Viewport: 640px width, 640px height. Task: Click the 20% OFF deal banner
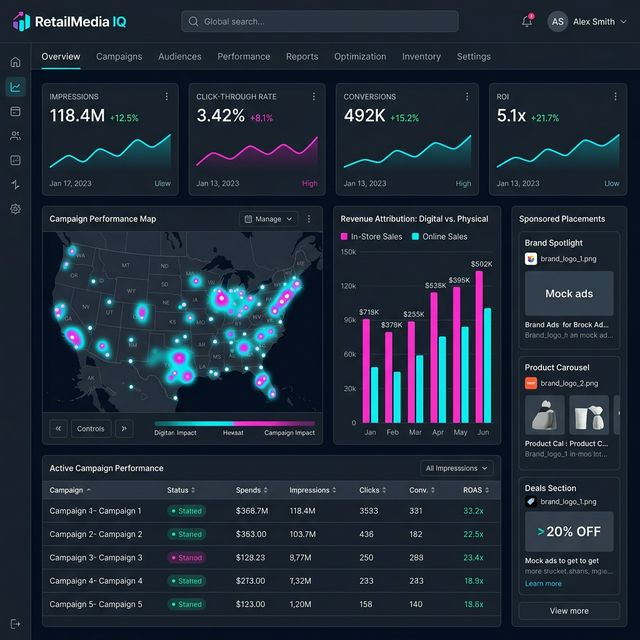[569, 531]
